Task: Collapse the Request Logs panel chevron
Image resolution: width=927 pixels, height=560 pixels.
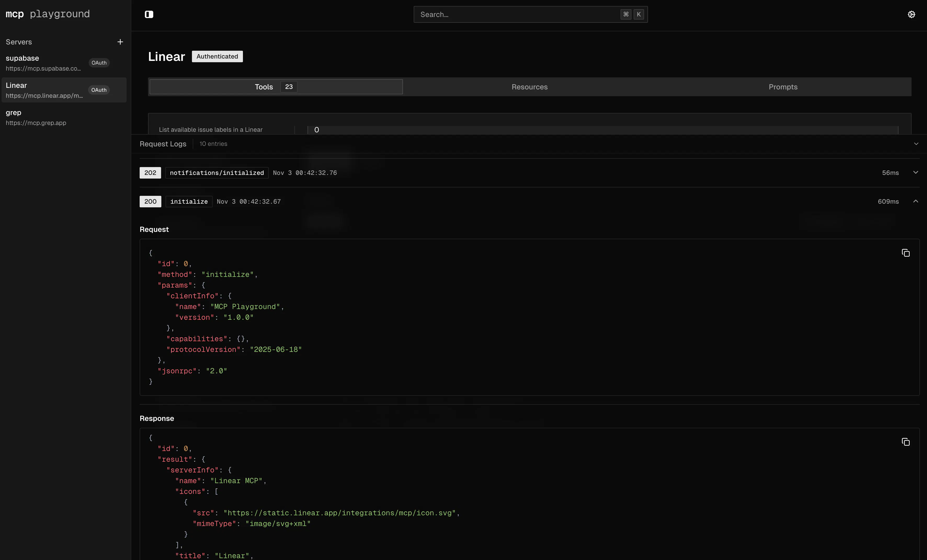Action: (x=916, y=144)
